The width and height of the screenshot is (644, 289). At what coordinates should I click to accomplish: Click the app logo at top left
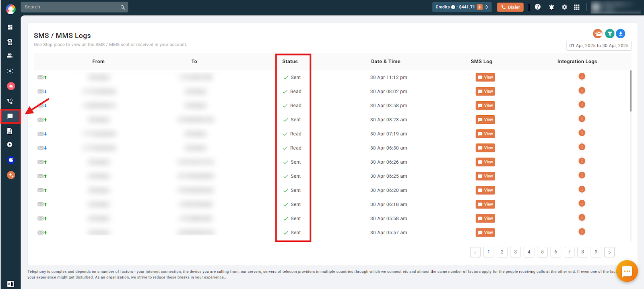pos(11,8)
